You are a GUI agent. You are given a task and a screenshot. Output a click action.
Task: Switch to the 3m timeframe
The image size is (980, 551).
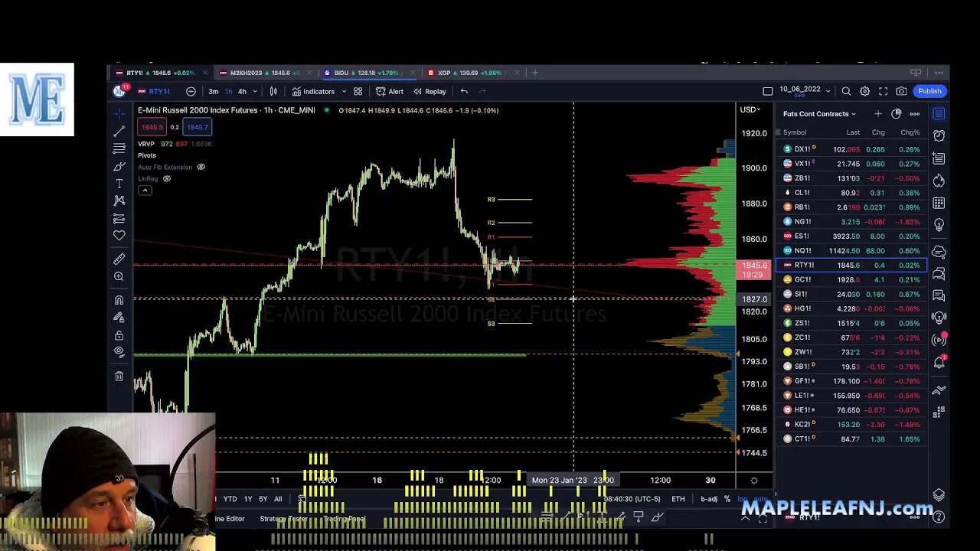(213, 91)
